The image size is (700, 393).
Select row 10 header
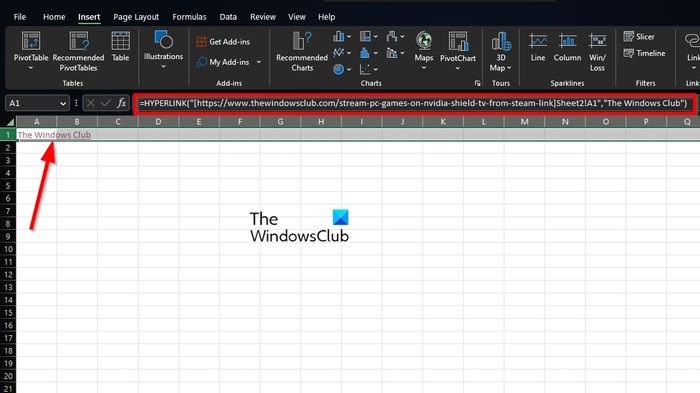point(8,249)
